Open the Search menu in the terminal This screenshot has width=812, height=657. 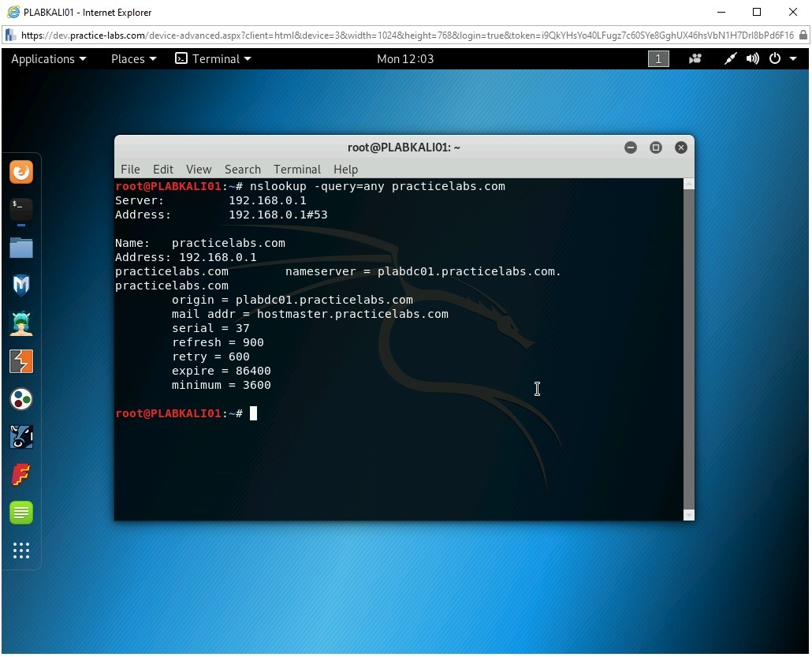(x=242, y=169)
